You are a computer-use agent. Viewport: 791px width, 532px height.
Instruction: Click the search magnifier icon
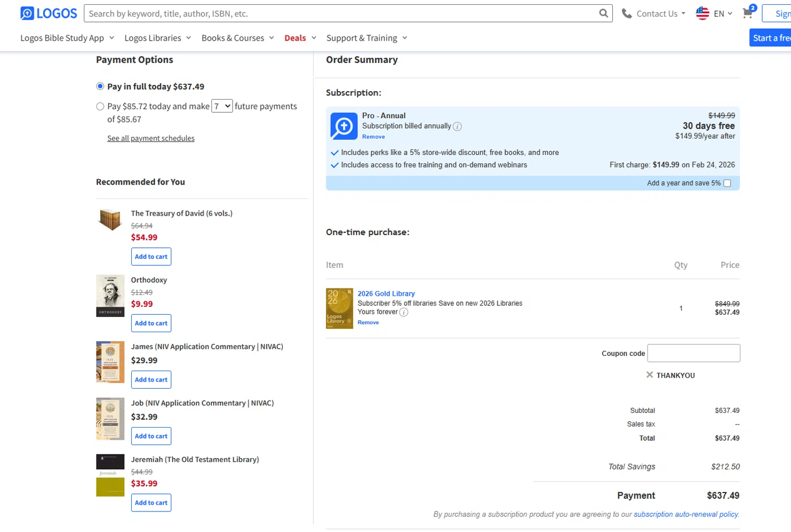603,13
